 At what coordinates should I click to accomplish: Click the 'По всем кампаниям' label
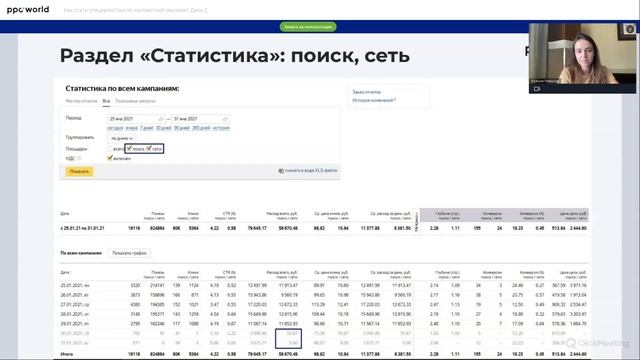click(81, 253)
